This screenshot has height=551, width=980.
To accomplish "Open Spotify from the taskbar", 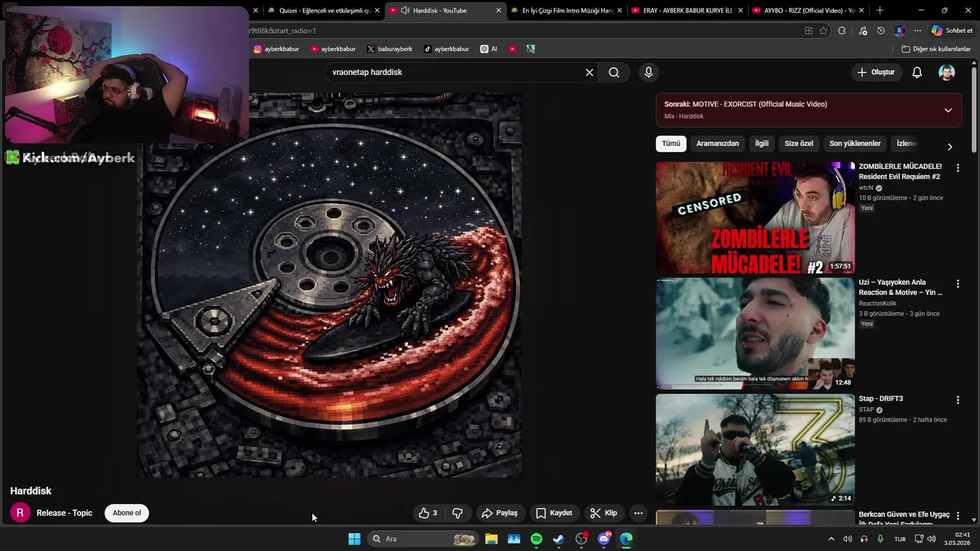I will 536,539.
